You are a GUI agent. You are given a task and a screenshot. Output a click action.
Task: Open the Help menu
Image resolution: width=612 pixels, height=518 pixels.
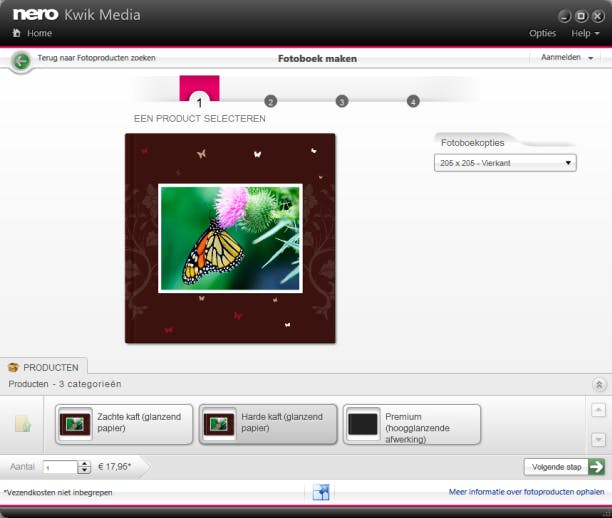pyautogui.click(x=585, y=34)
